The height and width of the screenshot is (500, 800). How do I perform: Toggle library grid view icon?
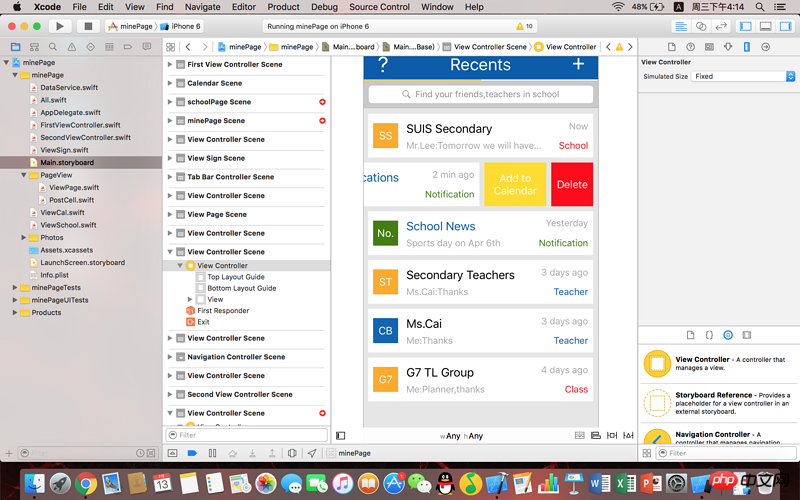coord(647,453)
